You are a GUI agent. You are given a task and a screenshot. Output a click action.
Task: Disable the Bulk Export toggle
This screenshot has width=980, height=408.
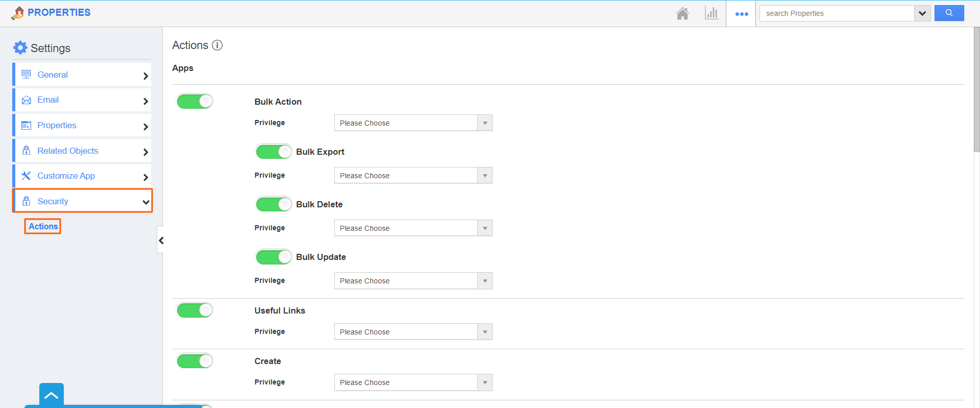pos(274,152)
